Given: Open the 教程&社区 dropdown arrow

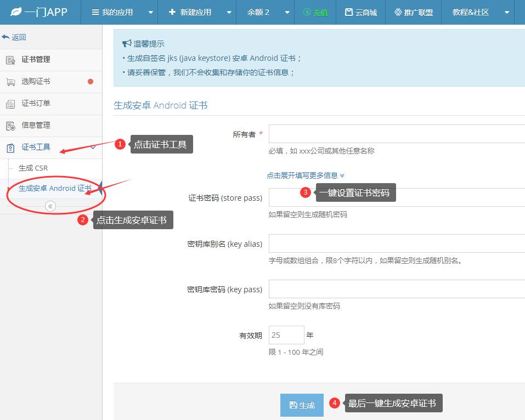Looking at the screenshot, I should [507, 13].
